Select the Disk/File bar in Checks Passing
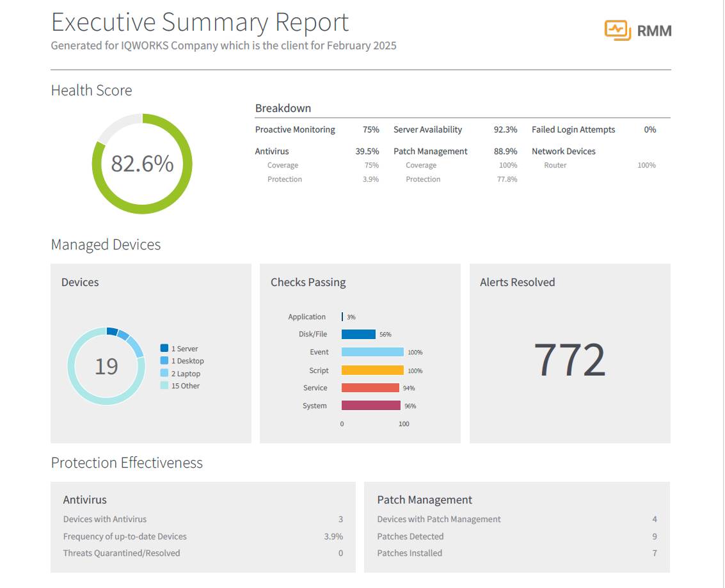725x588 pixels. 358,334
